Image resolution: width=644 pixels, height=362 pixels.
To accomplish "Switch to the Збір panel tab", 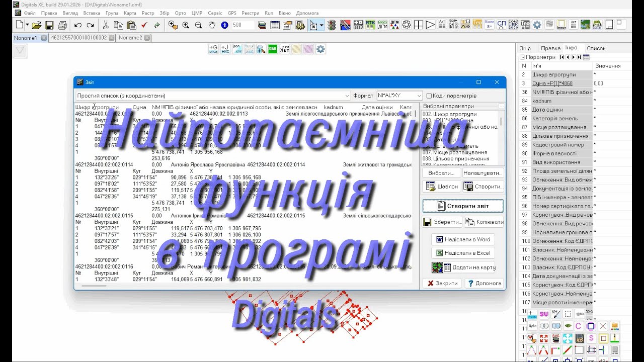I will [x=525, y=48].
